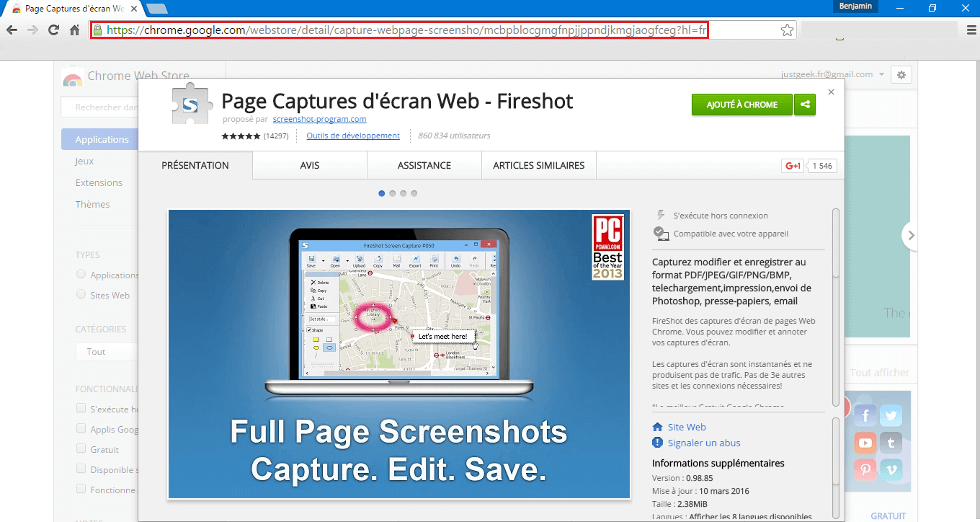Click the PC Mag Best of 2013 badge
The width and height of the screenshot is (980, 522).
coord(607,247)
